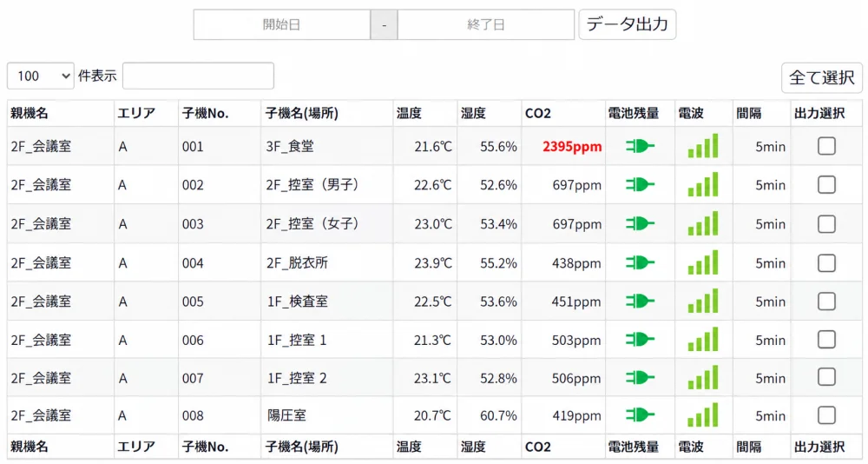Focus the search box beside 件表示
868x464 pixels.
(198, 76)
